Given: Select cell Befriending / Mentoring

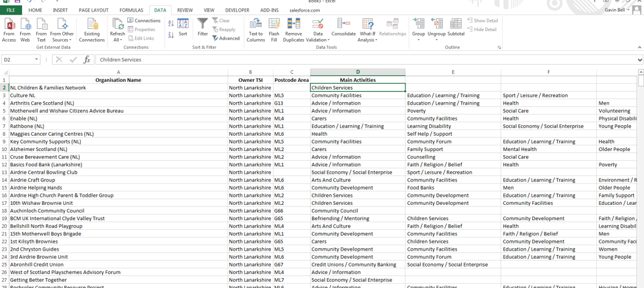Looking at the screenshot, I should coord(358,218).
